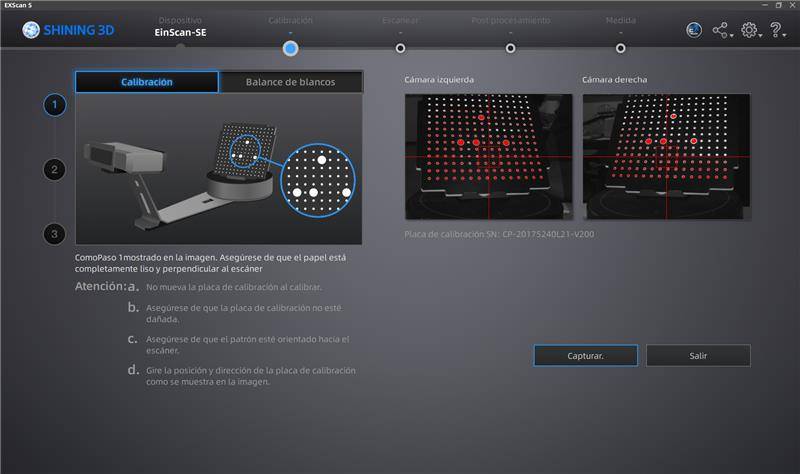Close the EXScan S window
Viewport: 800px width, 474px height.
[792, 5]
